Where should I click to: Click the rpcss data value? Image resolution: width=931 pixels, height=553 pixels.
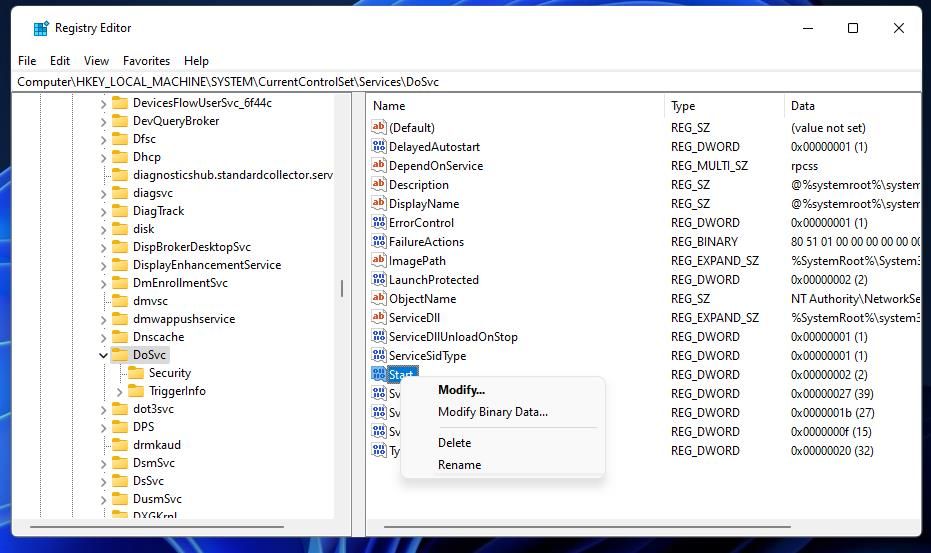(x=804, y=166)
